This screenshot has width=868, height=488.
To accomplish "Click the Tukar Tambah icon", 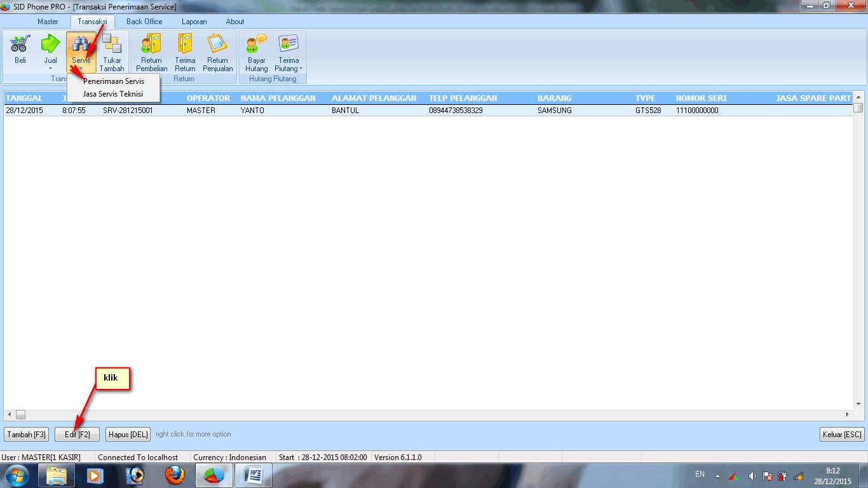I will tap(112, 46).
